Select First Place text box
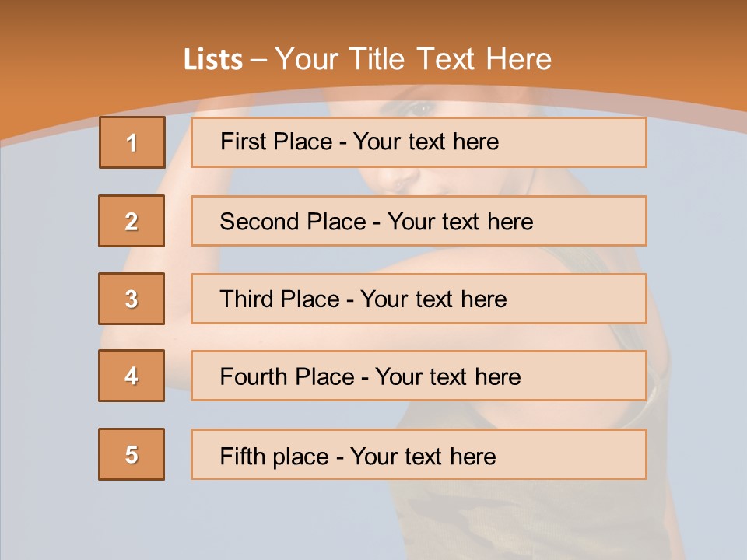 click(x=419, y=142)
